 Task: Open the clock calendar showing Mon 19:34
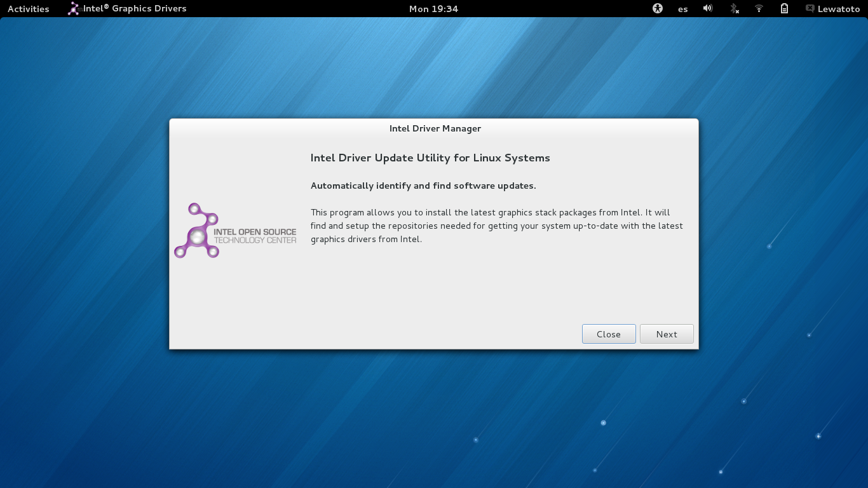coord(433,9)
